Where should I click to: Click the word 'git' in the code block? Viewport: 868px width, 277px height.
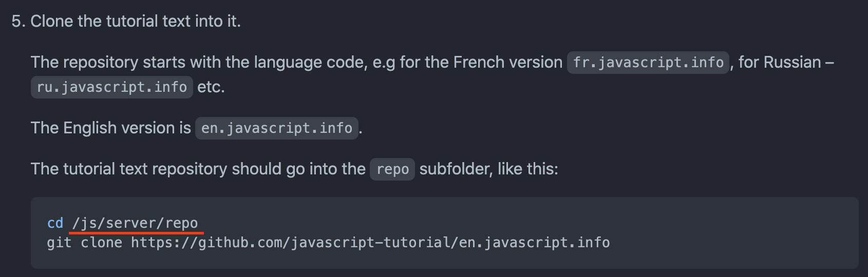click(x=59, y=243)
